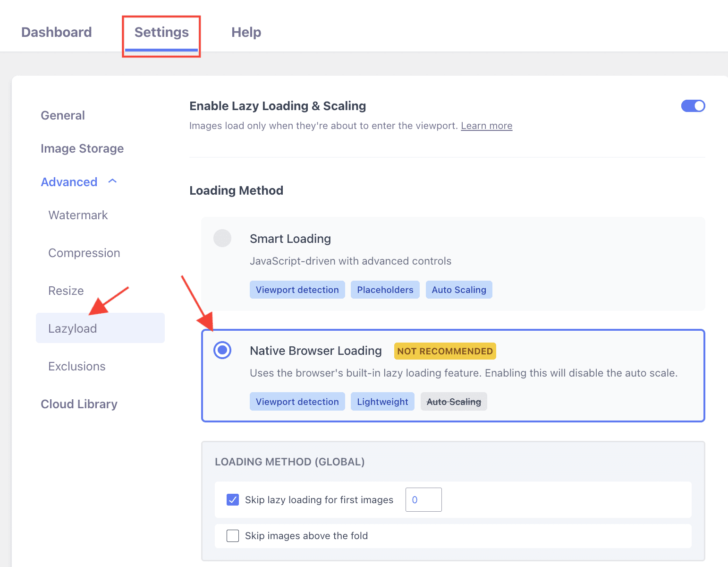Click Smart Loading's Auto Scaling tag
The width and height of the screenshot is (728, 567).
pyautogui.click(x=459, y=290)
